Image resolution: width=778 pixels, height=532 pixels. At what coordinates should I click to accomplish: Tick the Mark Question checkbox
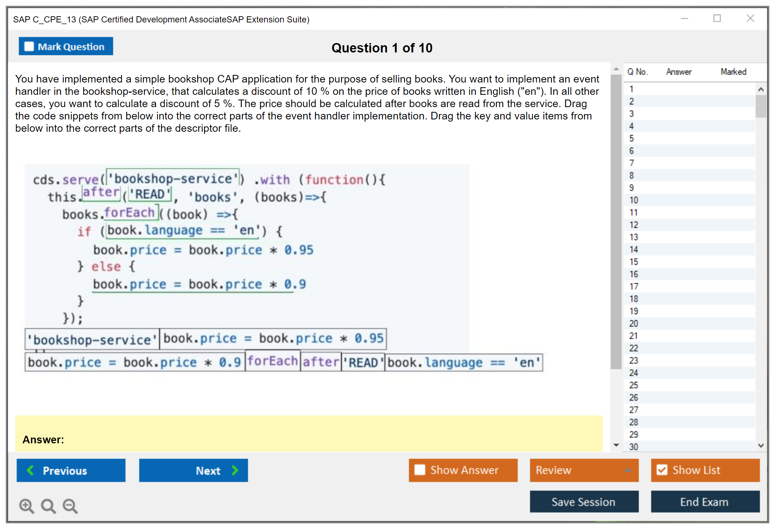coord(29,47)
